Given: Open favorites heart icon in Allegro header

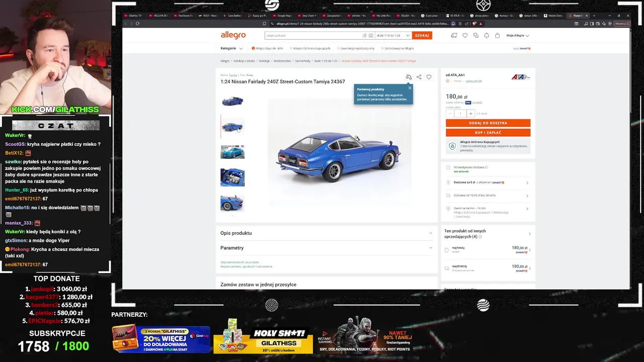Looking at the screenshot, I should click(x=465, y=36).
